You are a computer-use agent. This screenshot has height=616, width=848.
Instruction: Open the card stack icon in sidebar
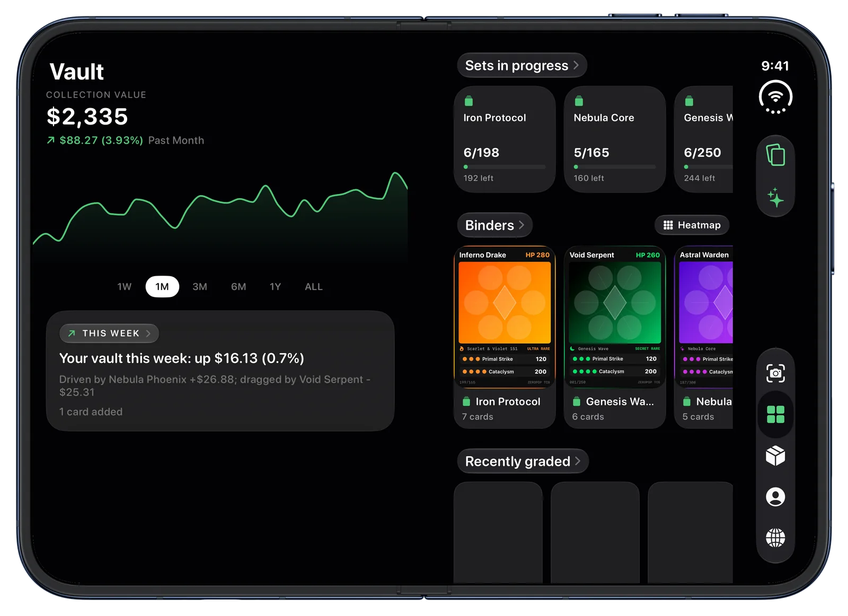point(775,155)
